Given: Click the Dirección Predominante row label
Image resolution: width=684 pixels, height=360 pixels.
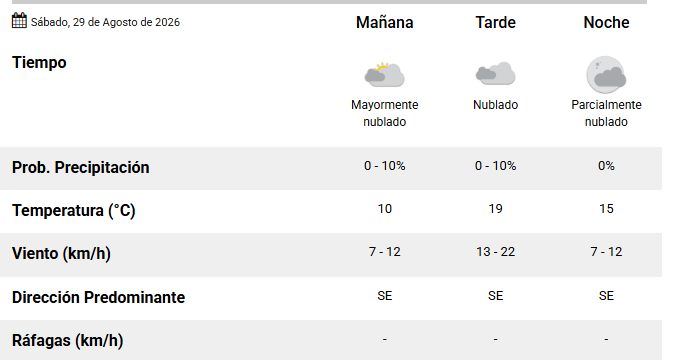Looking at the screenshot, I should coord(99,297).
